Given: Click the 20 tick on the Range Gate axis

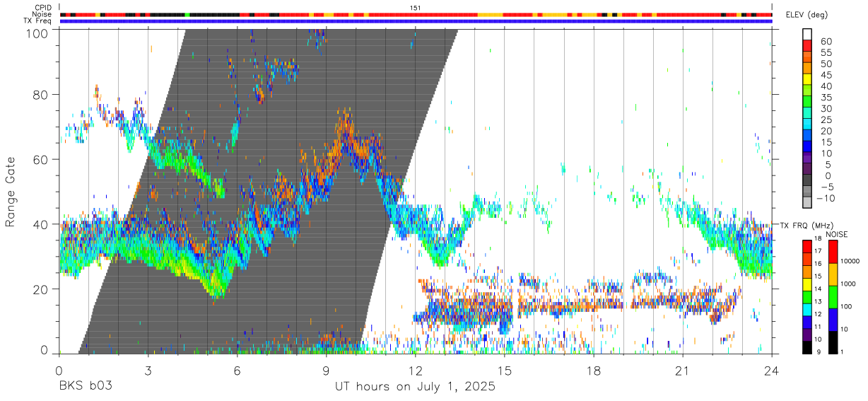Looking at the screenshot, I should (42, 289).
